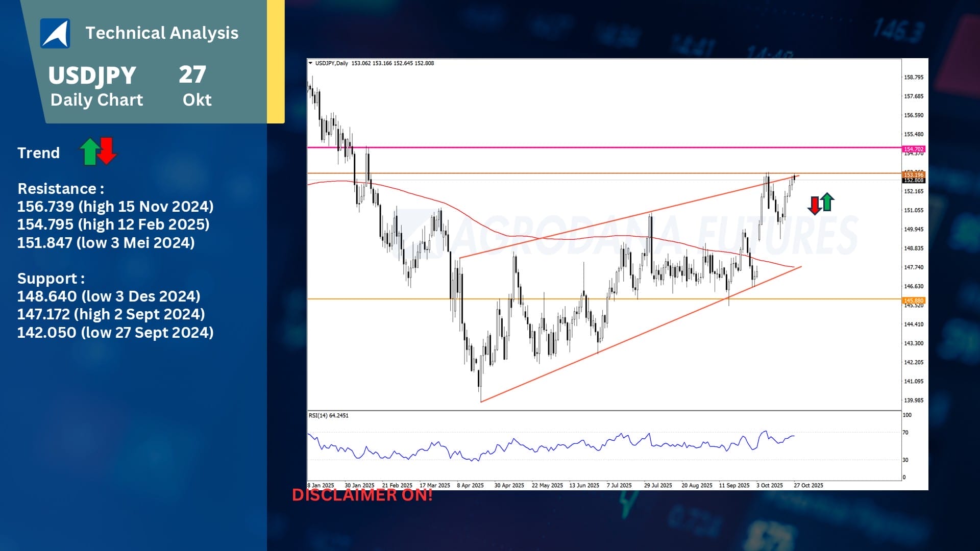
Task: Open the dropdown triangle beside USDJPY,Daily
Action: pyautogui.click(x=310, y=63)
